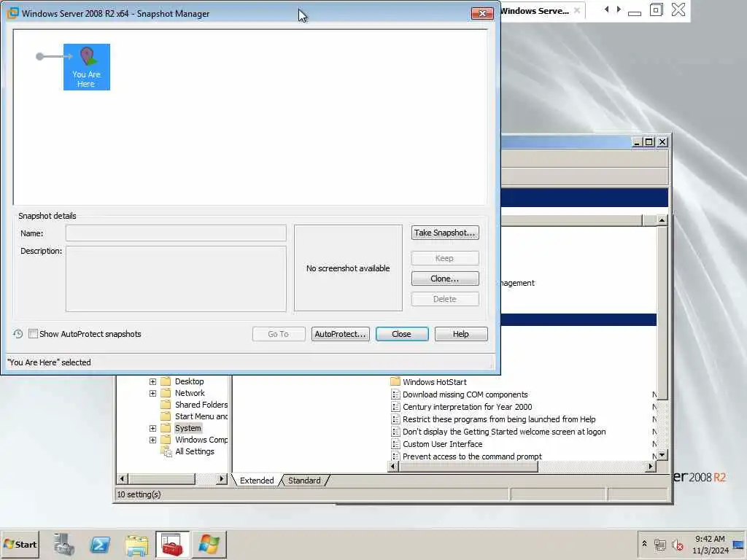The width and height of the screenshot is (747, 560).
Task: Click settings list down scroll arrow
Action: click(662, 455)
